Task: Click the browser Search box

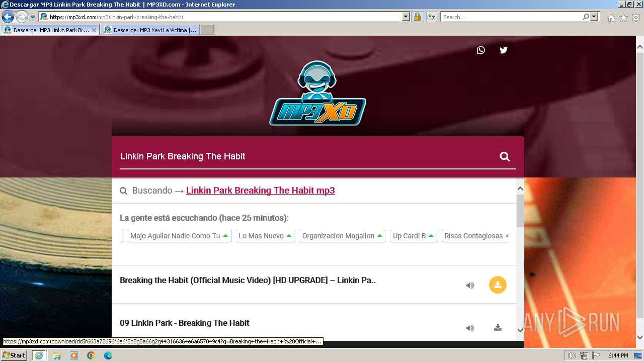Action: [511, 17]
